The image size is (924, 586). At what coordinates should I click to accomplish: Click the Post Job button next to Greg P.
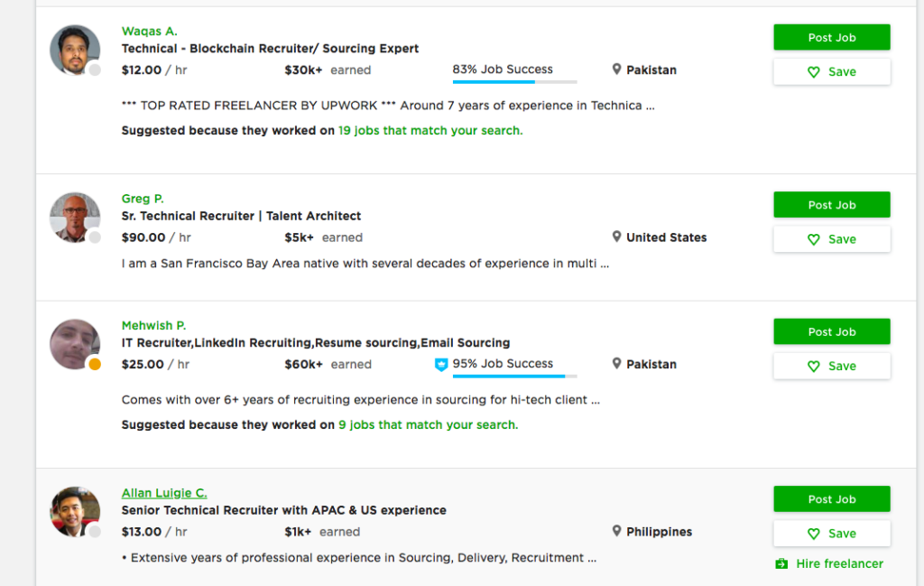click(831, 205)
